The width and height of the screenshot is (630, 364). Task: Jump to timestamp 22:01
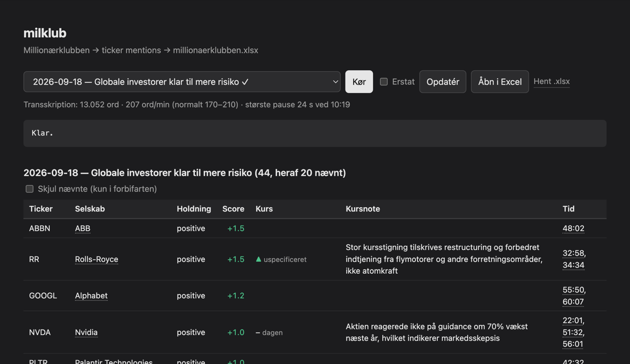click(x=573, y=320)
